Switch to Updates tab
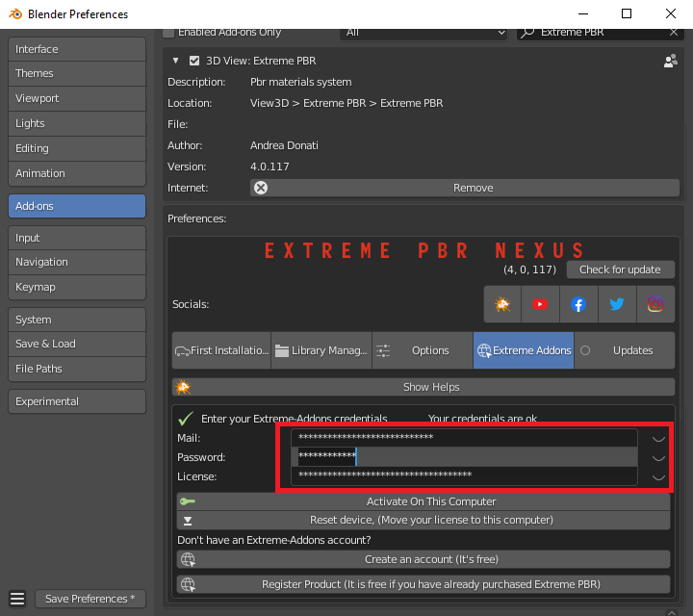Image resolution: width=693 pixels, height=616 pixels. tap(625, 350)
